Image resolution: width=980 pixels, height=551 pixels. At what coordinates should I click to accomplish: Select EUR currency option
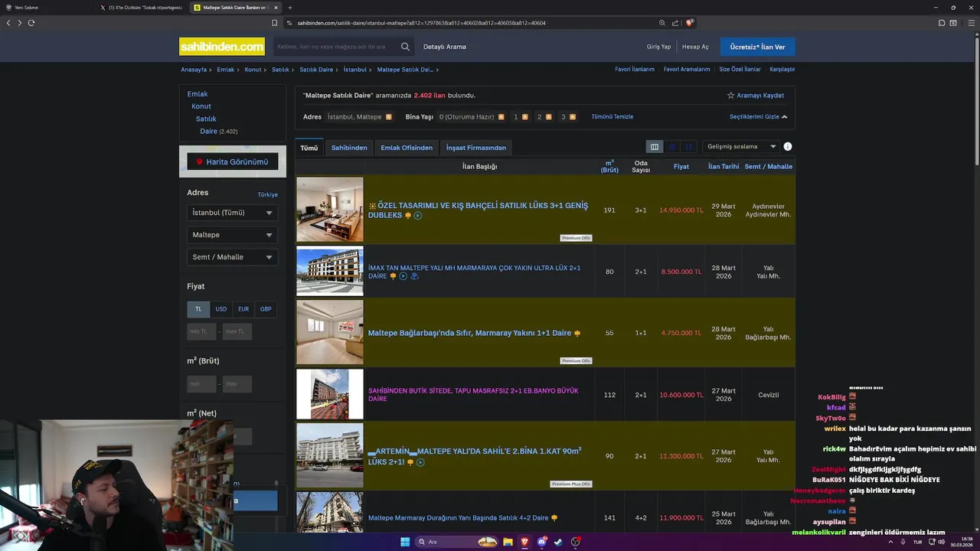click(243, 309)
